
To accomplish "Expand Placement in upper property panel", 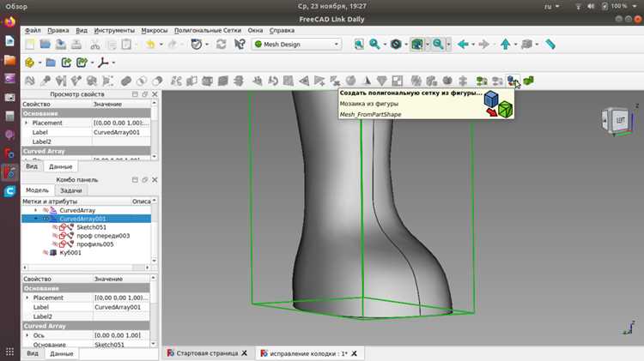I will tap(27, 123).
